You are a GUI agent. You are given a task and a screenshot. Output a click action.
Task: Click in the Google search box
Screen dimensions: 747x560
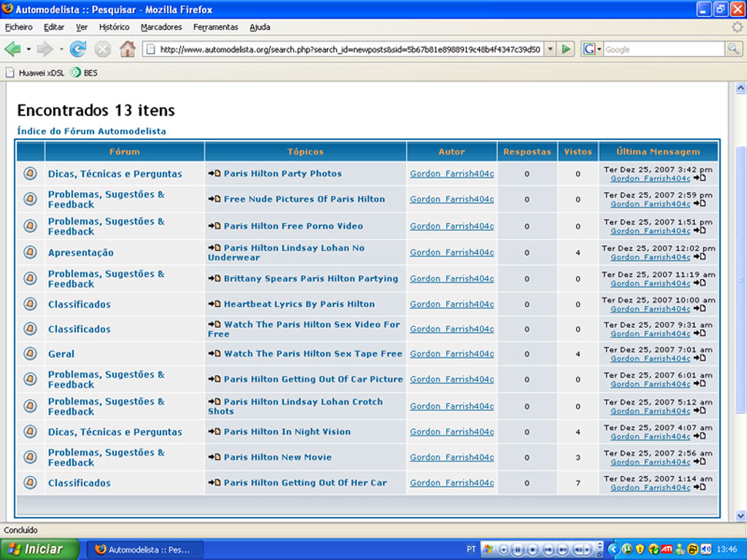664,49
